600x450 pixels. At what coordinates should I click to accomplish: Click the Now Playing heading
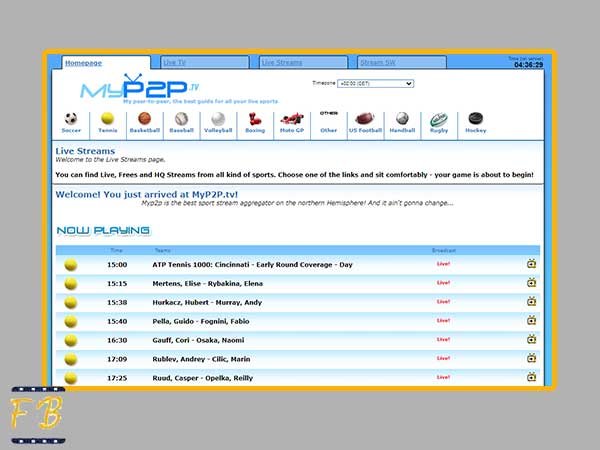click(x=103, y=230)
